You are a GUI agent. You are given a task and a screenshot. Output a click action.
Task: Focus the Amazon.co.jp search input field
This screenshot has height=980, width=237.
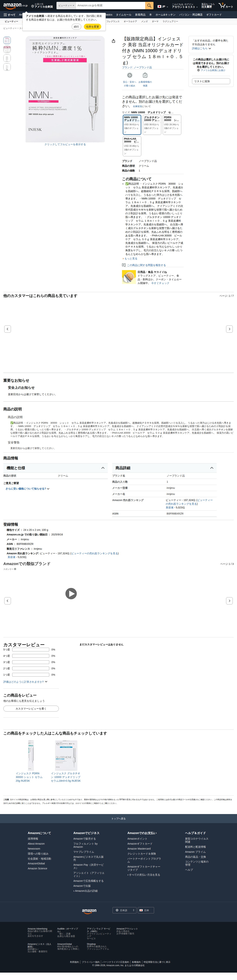(110, 6)
